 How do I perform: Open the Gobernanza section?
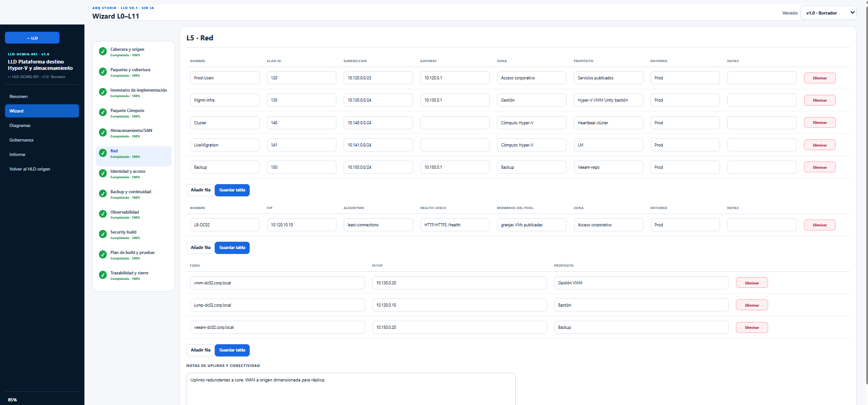pos(42,140)
